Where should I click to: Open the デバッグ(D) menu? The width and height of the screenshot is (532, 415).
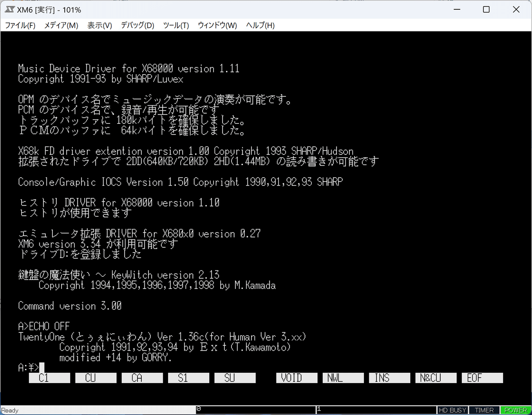coord(137,25)
